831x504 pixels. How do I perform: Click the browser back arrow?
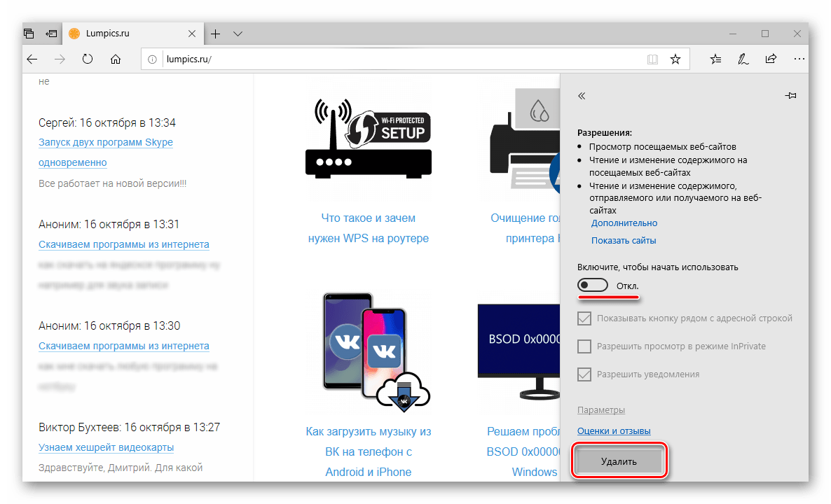32,59
